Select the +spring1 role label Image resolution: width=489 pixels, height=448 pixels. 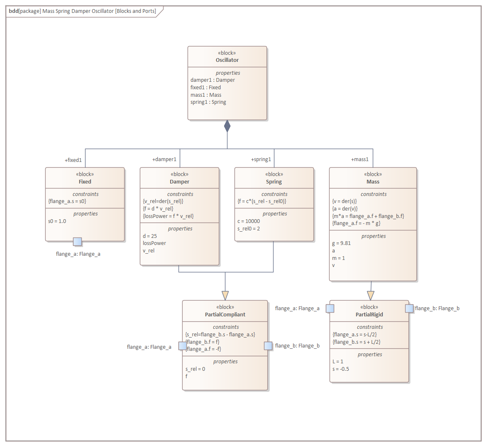261,159
